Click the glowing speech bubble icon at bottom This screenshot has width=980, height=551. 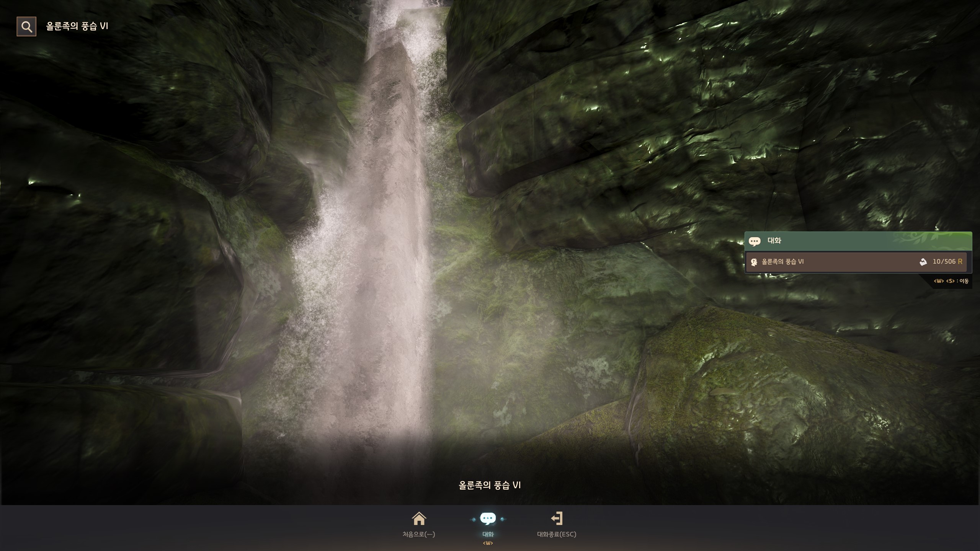488,519
